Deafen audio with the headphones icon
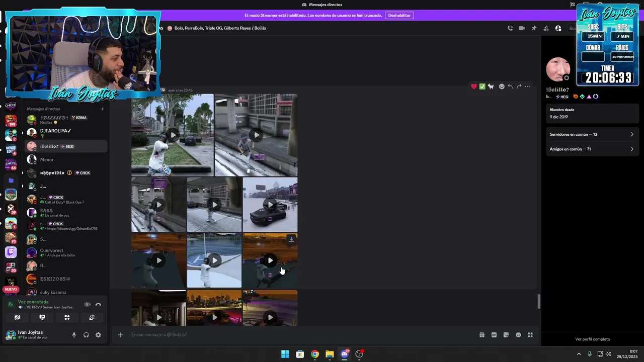Viewport: 644px width, 362px height. [86, 335]
